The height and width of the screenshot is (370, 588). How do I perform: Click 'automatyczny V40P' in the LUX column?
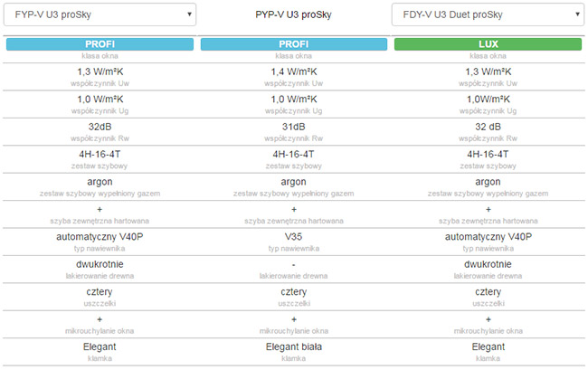(x=488, y=237)
